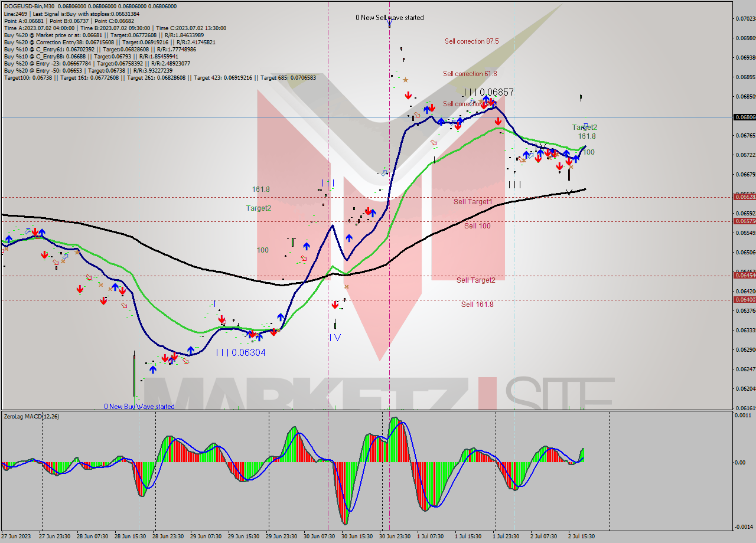Viewport: 756px width, 543px height.
Task: Select the 'Buy %20 @ Entry -50' line
Action: point(88,70)
